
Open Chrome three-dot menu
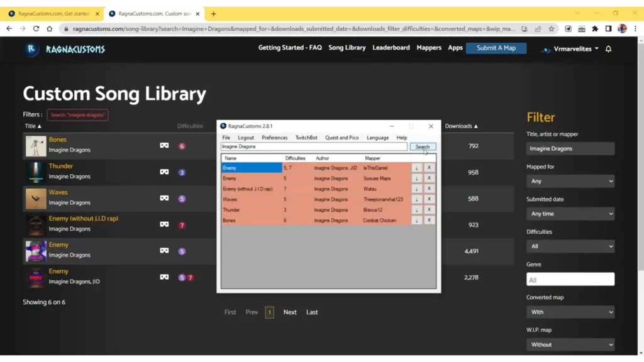(635, 29)
